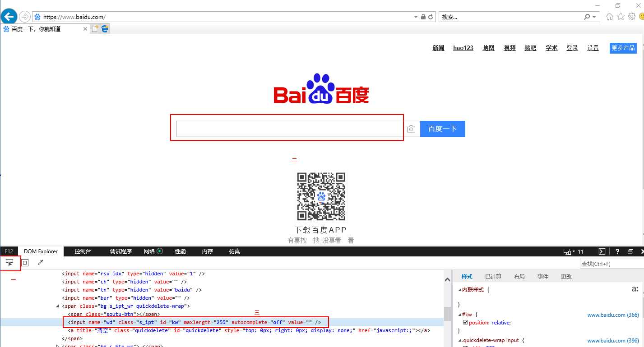The width and height of the screenshot is (644, 347).
Task: Open the 贴吧 link
Action: point(530,48)
